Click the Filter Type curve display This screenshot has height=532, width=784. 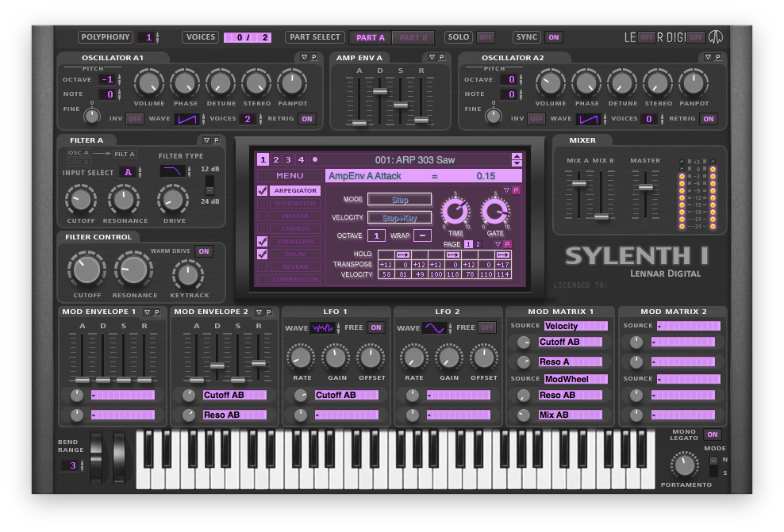[172, 171]
